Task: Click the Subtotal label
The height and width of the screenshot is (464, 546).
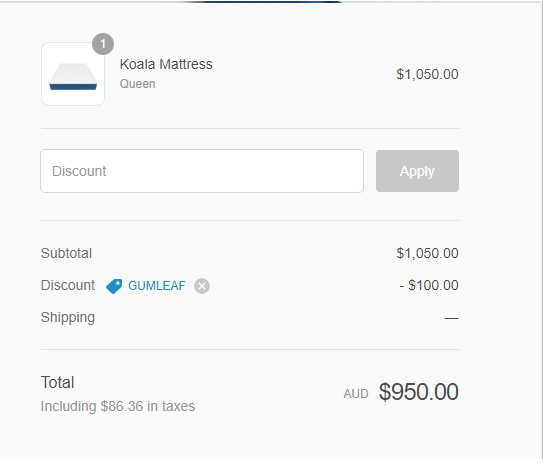Action: 66,253
